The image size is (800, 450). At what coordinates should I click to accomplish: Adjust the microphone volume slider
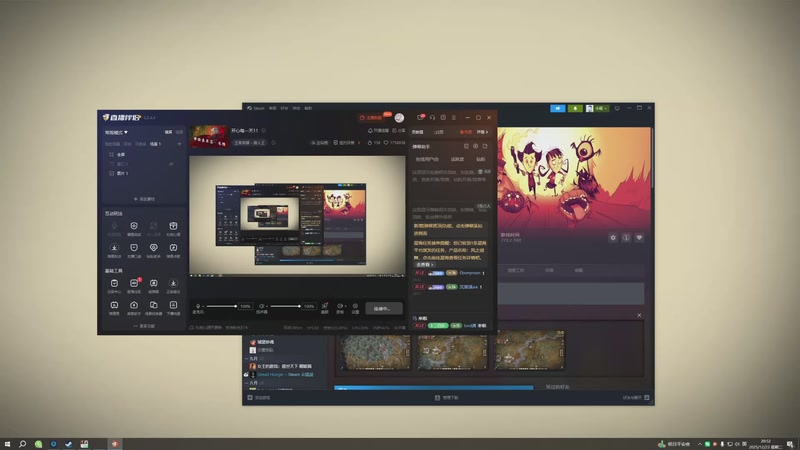pos(221,306)
